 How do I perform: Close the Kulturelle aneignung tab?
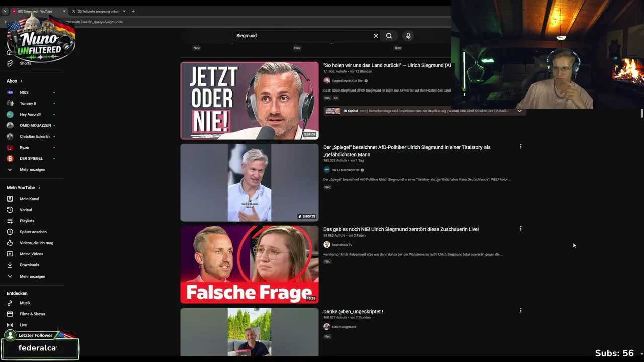click(124, 11)
